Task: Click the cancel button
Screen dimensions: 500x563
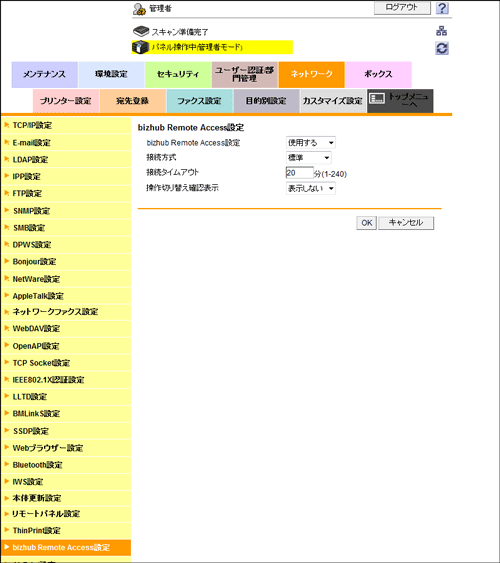Action: coord(406,223)
